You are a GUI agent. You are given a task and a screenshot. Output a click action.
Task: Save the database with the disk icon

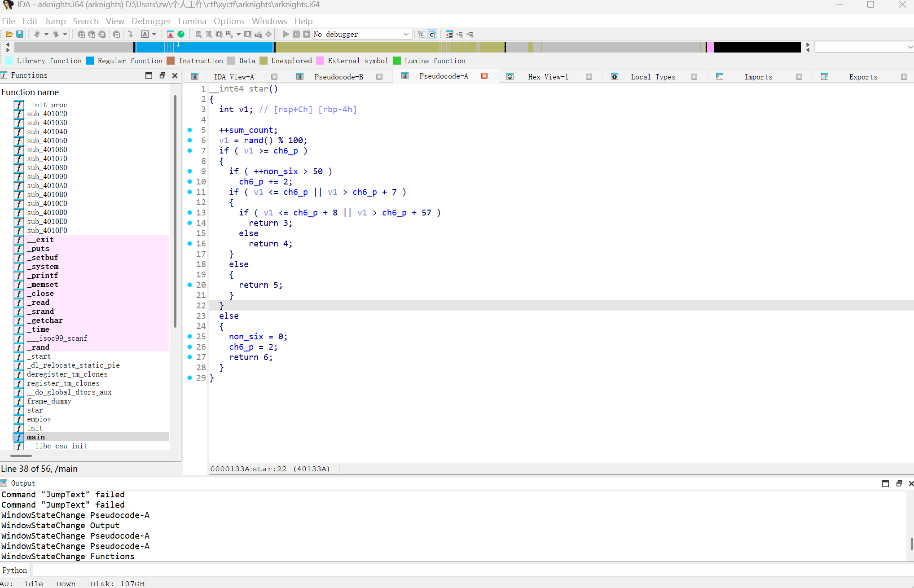(x=20, y=34)
